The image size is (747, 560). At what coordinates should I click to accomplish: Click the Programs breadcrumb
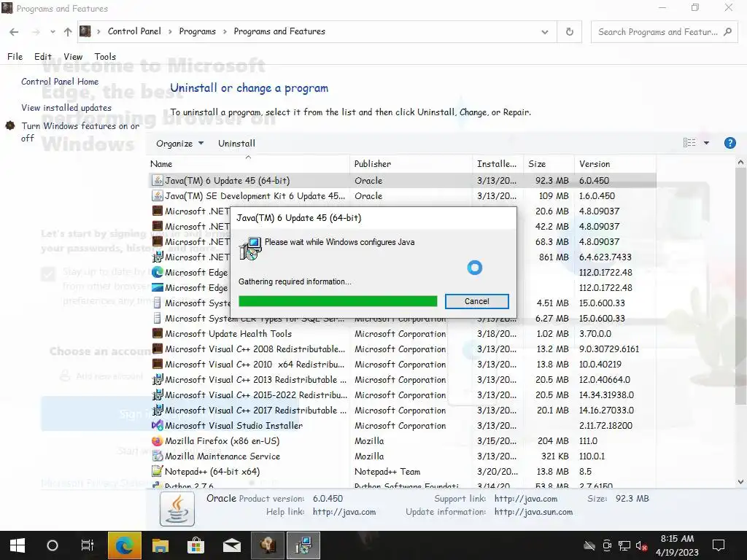click(197, 31)
